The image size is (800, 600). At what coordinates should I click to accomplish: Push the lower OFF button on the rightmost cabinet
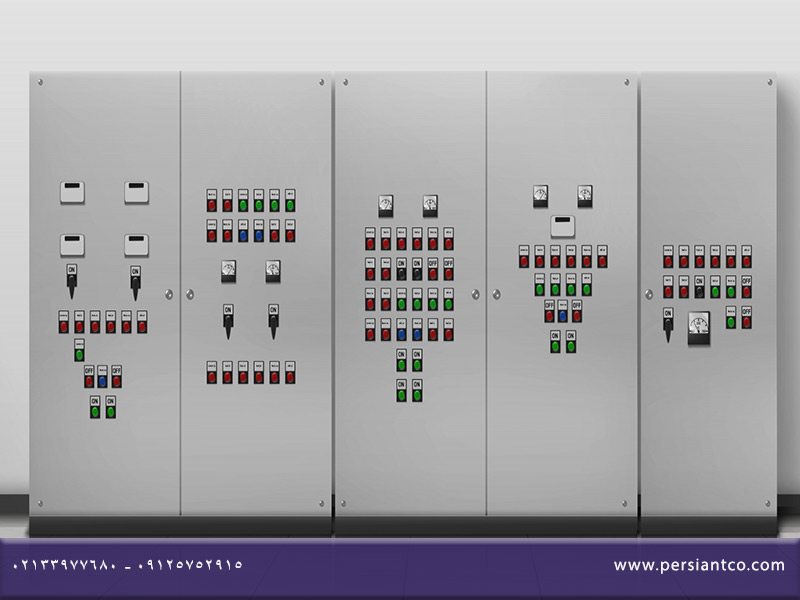(x=746, y=317)
